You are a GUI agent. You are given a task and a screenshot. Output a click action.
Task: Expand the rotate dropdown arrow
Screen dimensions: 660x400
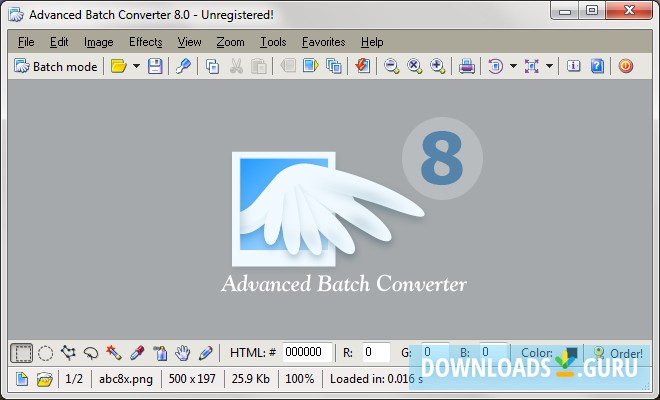click(x=513, y=66)
